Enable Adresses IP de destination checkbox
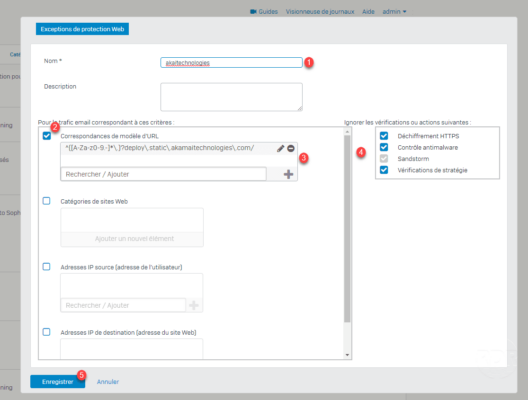Image resolution: width=528 pixels, height=400 pixels. click(x=46, y=332)
